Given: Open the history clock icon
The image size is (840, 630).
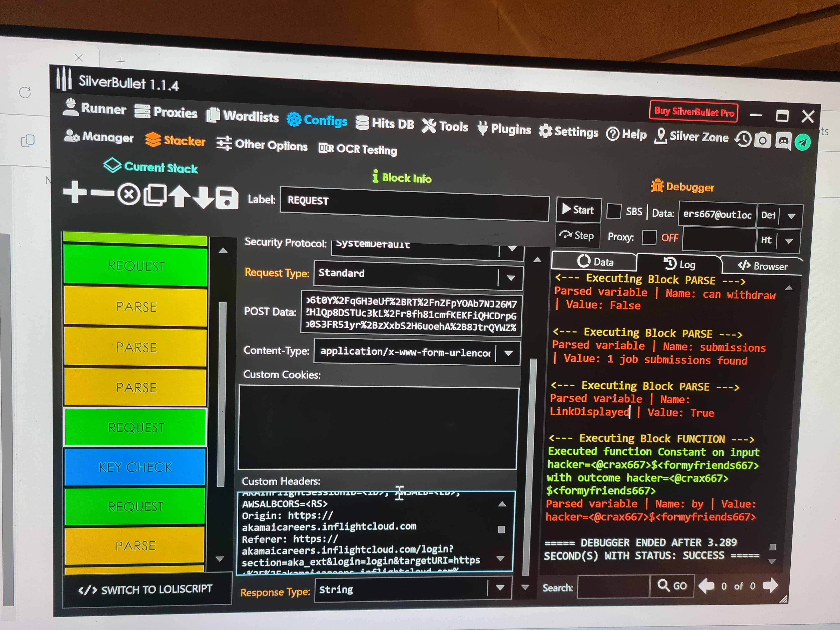Looking at the screenshot, I should 743,139.
